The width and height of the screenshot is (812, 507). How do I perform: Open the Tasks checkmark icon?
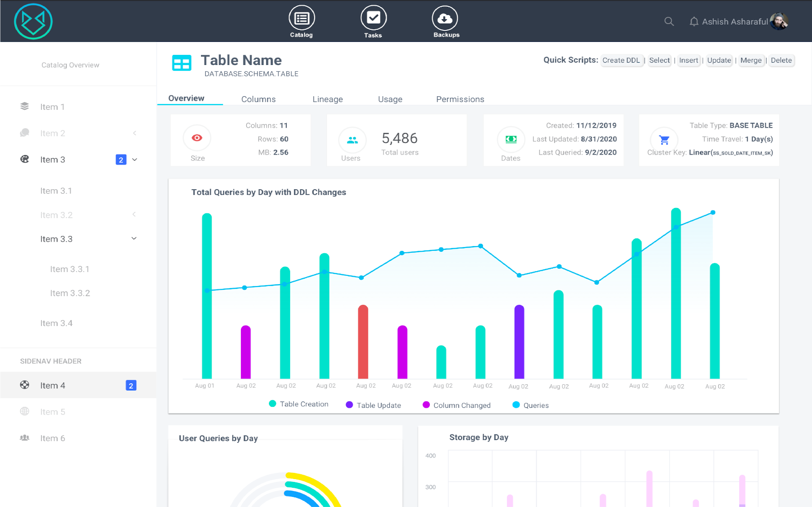[x=373, y=18]
